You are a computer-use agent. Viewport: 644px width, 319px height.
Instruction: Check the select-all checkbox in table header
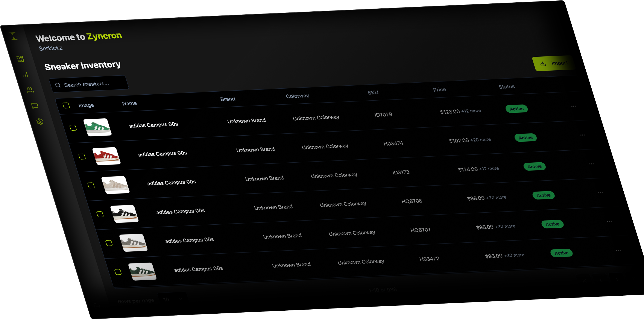pos(67,106)
